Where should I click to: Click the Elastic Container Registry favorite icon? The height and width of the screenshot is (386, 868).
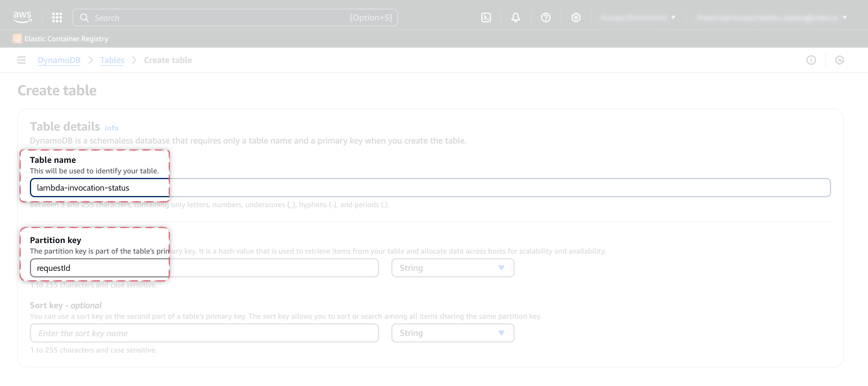(18, 38)
